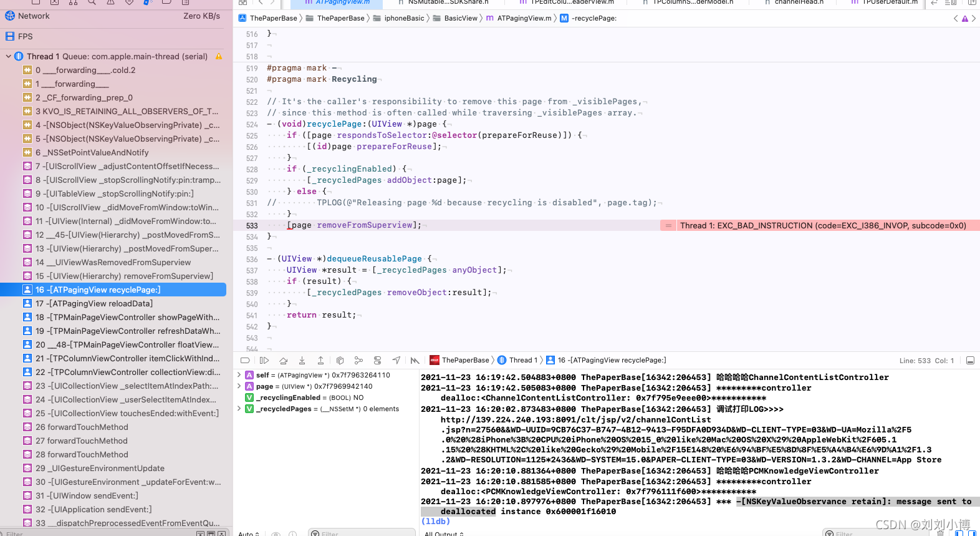Click the #pragma mark Recycling line
The image size is (980, 536).
coord(322,79)
